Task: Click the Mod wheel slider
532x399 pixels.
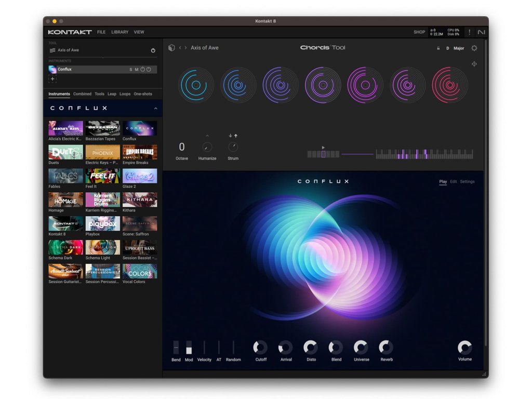Action: (x=189, y=348)
